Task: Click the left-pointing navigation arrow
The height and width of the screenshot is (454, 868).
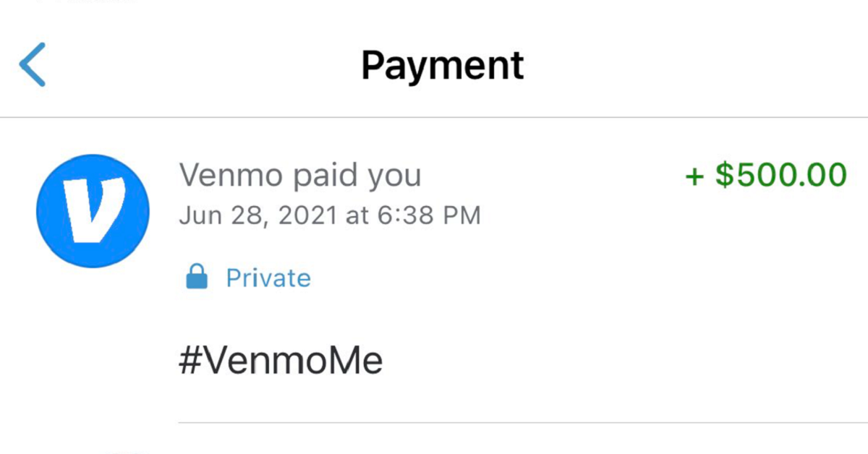Action: 32,64
